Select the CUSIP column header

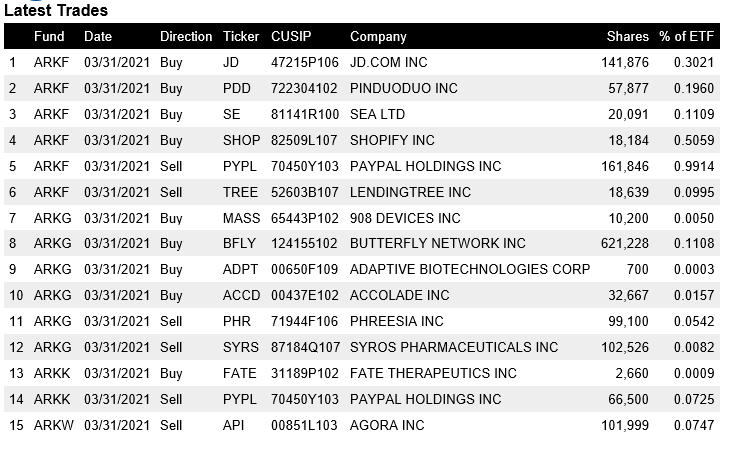point(291,36)
